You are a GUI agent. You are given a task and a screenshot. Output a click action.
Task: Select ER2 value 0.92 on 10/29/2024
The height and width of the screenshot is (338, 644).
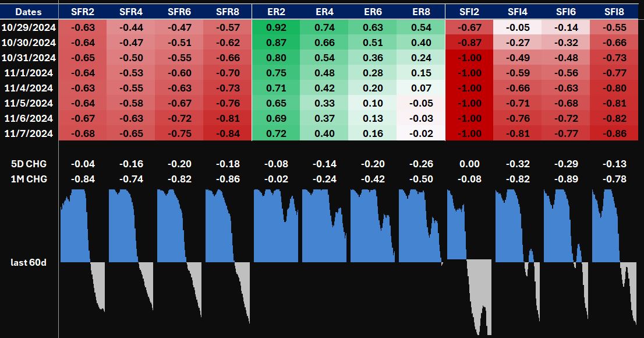tap(276, 27)
